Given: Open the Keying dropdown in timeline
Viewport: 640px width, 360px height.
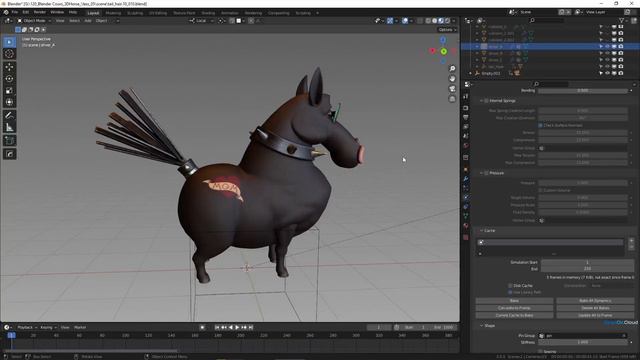Looking at the screenshot, I should point(48,327).
